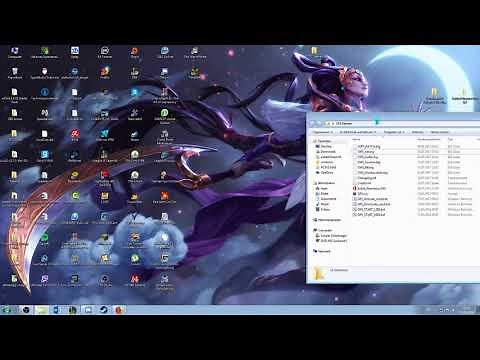The image size is (480, 360).
Task: Launch the Steam desktop shortcut
Action: pos(135,136)
